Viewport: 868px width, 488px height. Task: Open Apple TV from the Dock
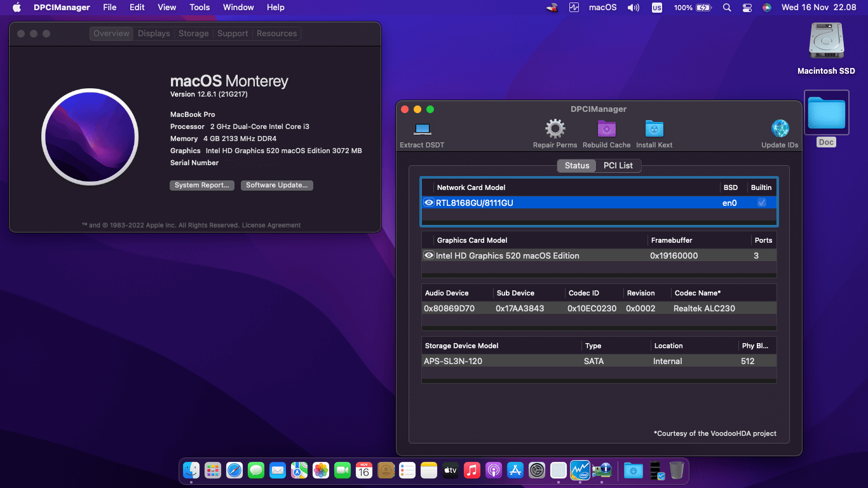[451, 470]
